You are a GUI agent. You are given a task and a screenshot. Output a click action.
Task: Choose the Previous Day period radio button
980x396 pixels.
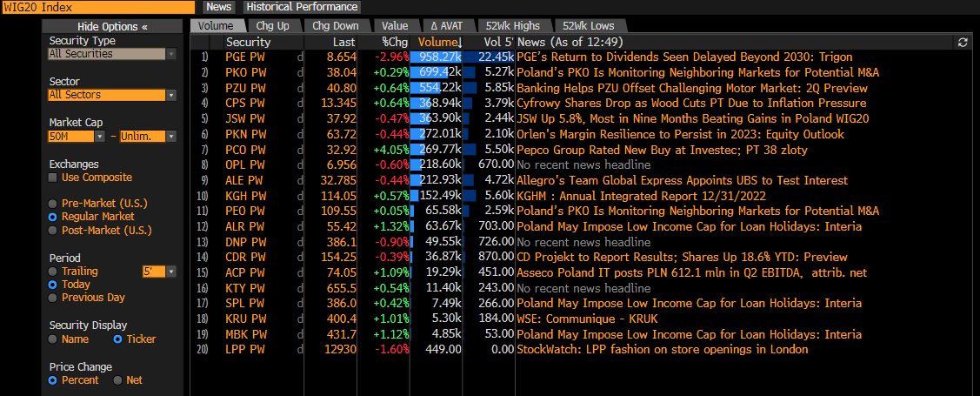coord(54,298)
